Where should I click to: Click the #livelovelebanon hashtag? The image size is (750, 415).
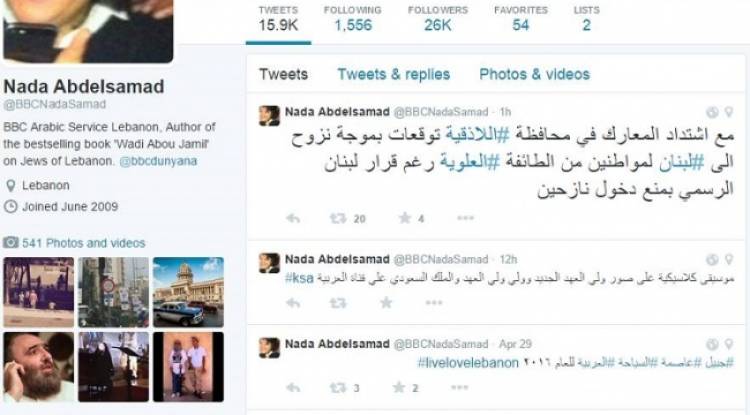coord(468,363)
